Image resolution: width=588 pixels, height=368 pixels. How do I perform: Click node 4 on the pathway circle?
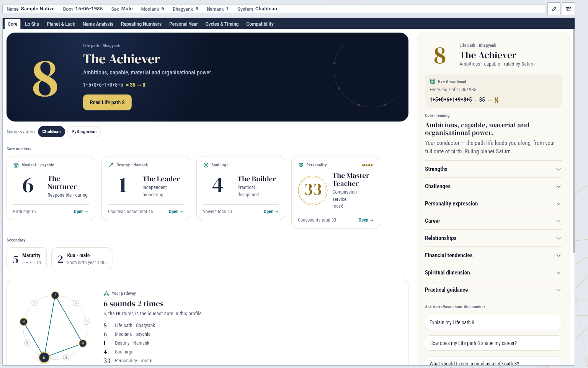83,343
